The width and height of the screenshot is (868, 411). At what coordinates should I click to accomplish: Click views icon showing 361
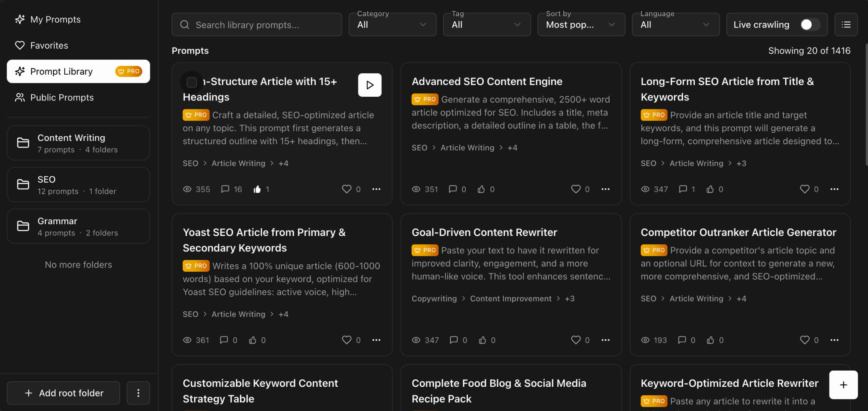pos(187,340)
